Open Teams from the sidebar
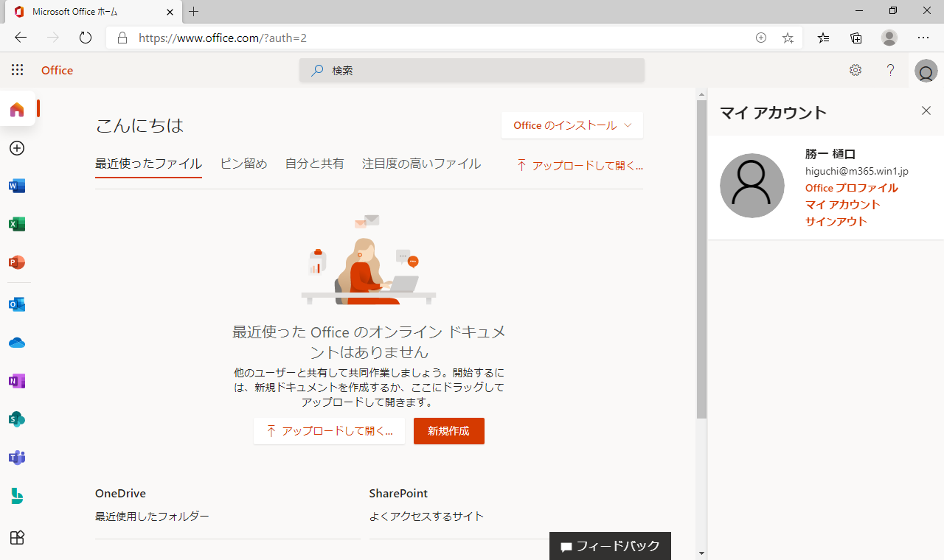944x560 pixels. (17, 458)
